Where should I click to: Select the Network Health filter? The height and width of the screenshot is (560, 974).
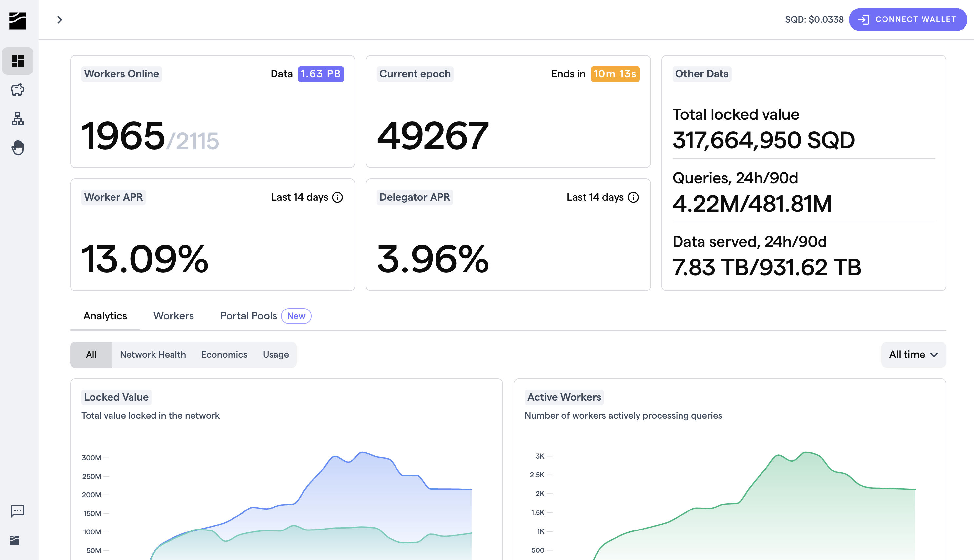(x=153, y=354)
